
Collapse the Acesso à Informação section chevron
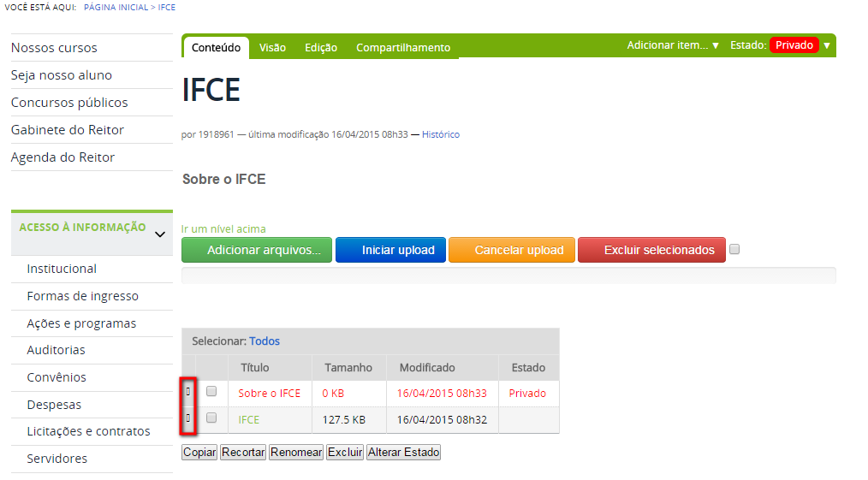coord(160,234)
